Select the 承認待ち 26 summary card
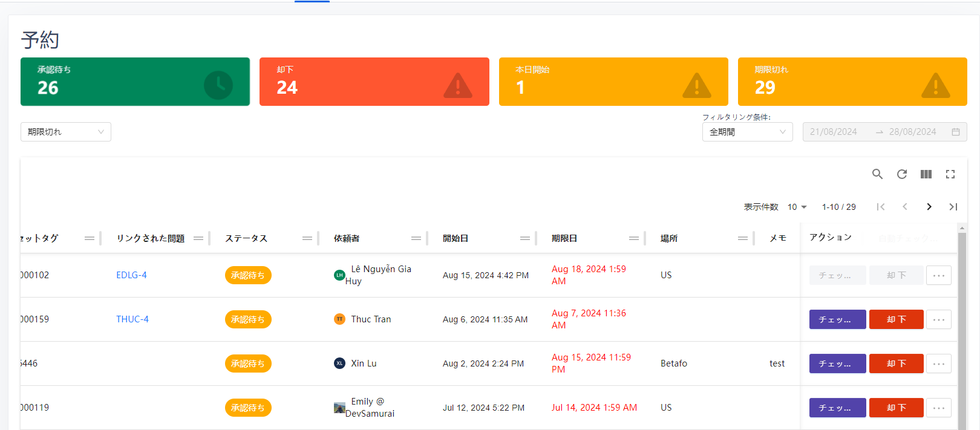This screenshot has width=980, height=430. point(135,82)
